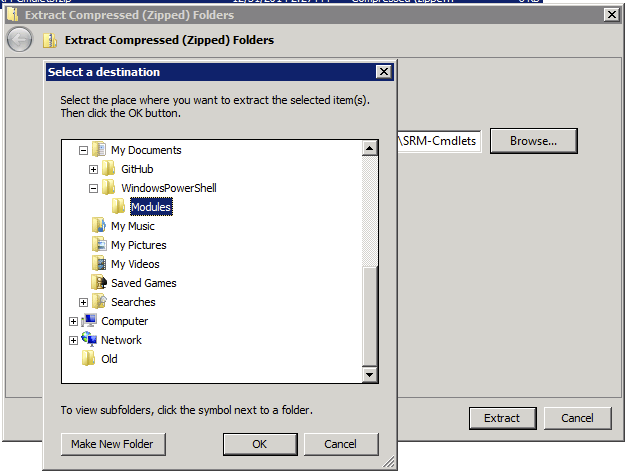Select the Computer icon in tree

click(x=89, y=321)
